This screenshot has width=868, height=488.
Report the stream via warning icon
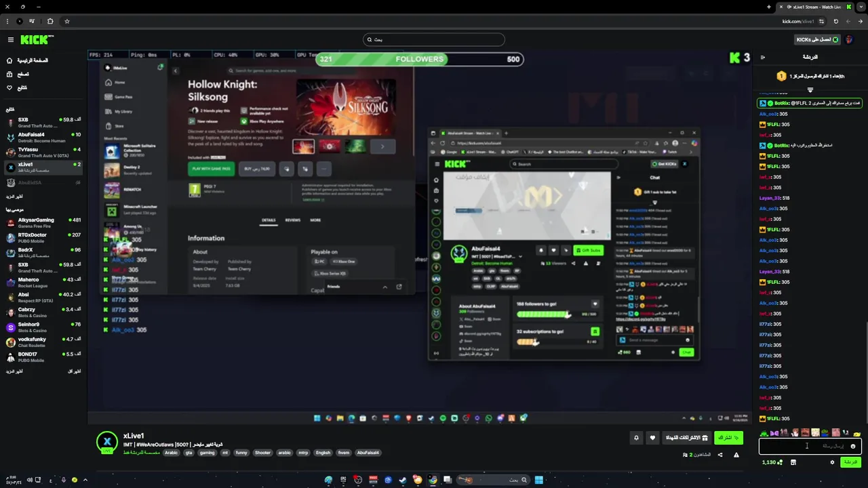[x=736, y=455]
